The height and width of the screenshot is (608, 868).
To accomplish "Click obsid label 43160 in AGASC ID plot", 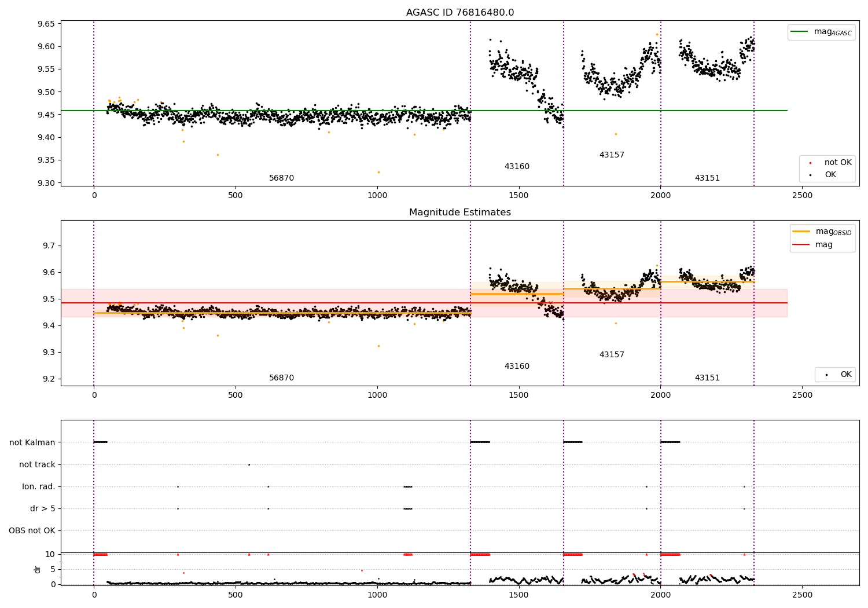I will coord(517,167).
